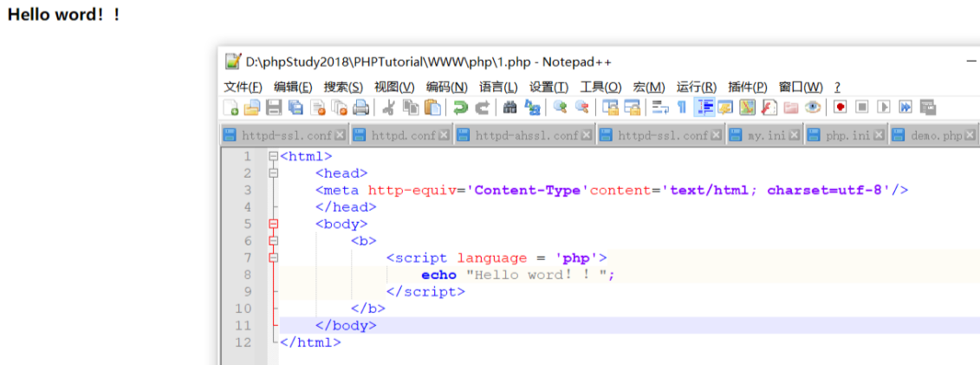Screen dimensions: 980x365
Task: Open Find with the binoculars icon
Action: point(510,108)
